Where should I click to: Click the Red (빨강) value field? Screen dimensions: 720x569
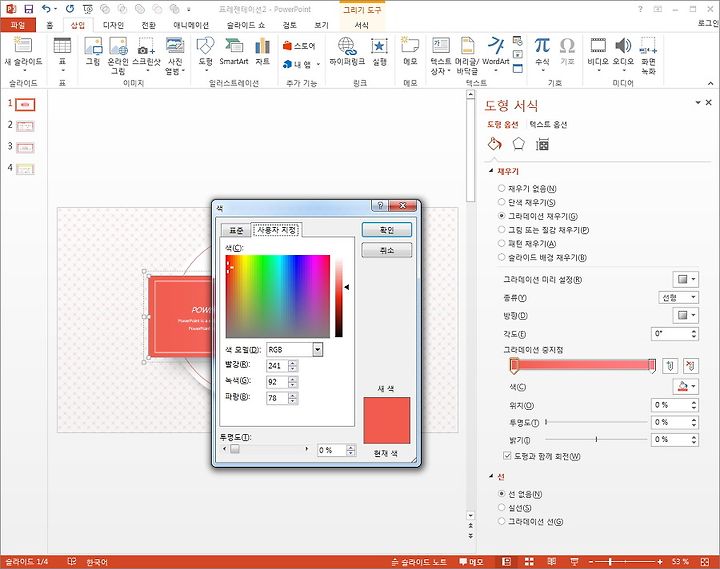click(277, 366)
